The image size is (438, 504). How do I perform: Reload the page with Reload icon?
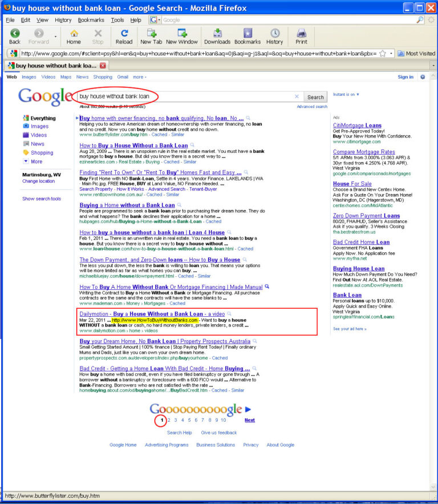[124, 34]
